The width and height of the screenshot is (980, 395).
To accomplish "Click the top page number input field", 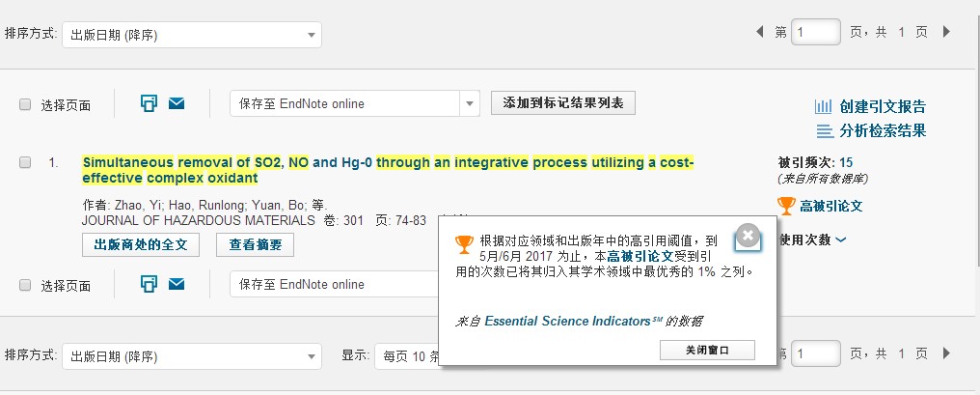I will (x=816, y=31).
